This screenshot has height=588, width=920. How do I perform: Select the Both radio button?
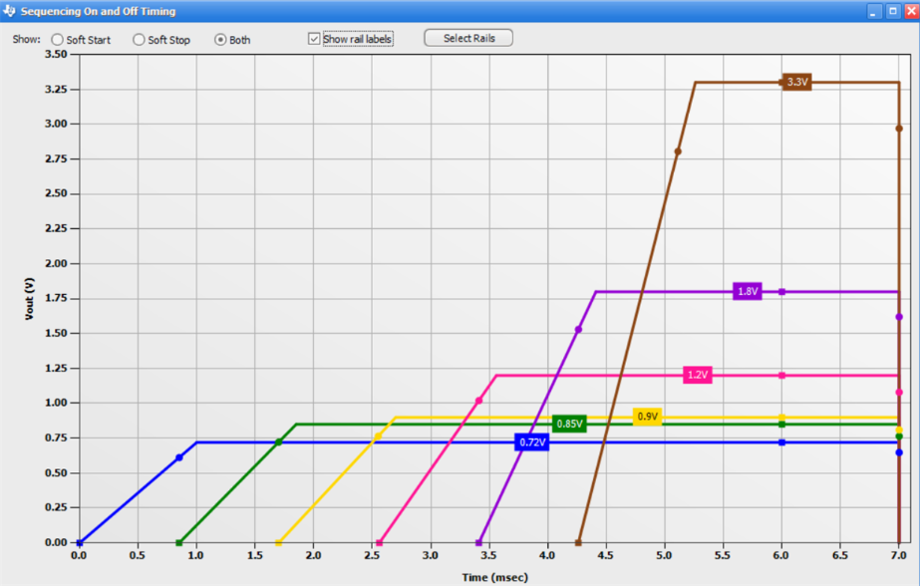(220, 40)
